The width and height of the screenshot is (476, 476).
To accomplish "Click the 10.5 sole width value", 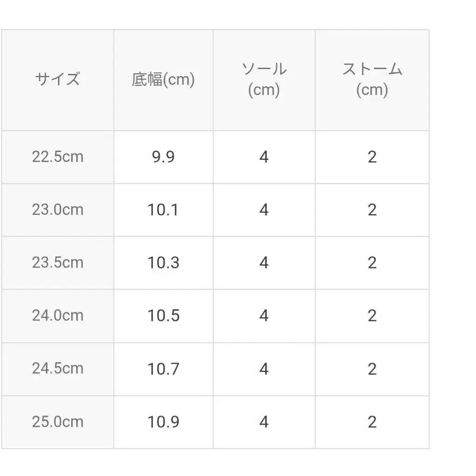I will [163, 315].
